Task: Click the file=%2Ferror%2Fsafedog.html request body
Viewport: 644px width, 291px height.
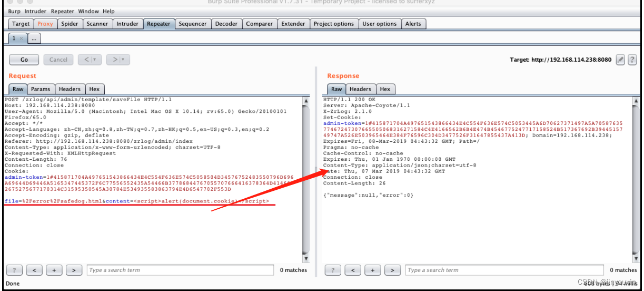Action: (x=137, y=201)
